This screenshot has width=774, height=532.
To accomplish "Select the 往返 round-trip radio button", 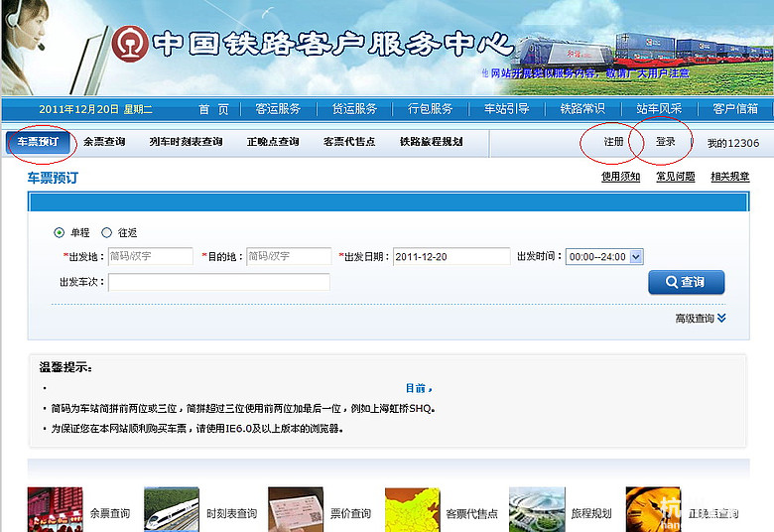I will [x=106, y=232].
